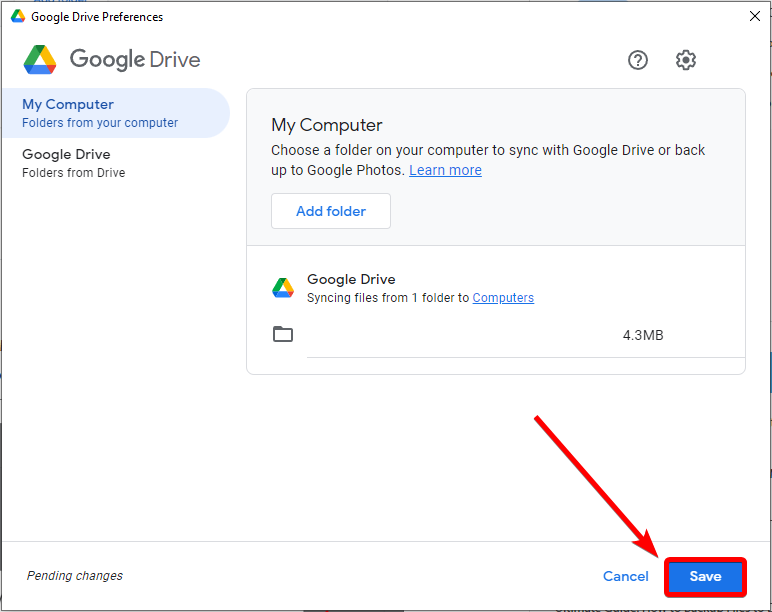772x612 pixels.
Task: Close the Google Drive Preferences window
Action: (x=754, y=16)
